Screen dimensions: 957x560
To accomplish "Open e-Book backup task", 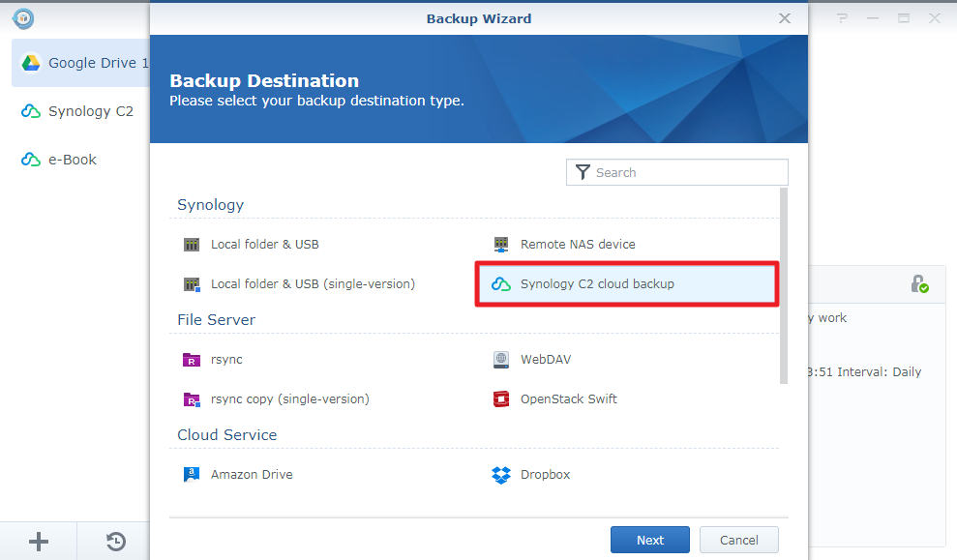I will click(80, 160).
